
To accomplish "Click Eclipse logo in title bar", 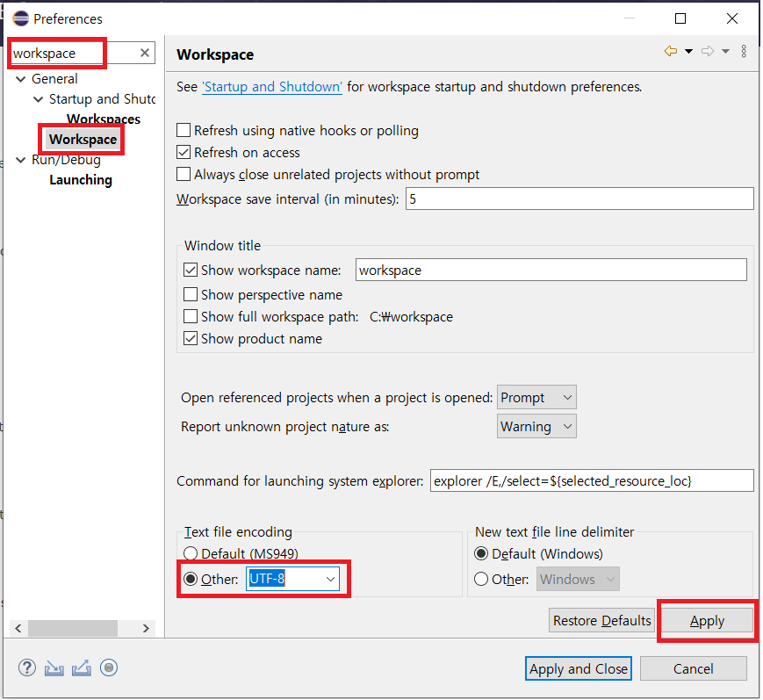I will coord(21,18).
